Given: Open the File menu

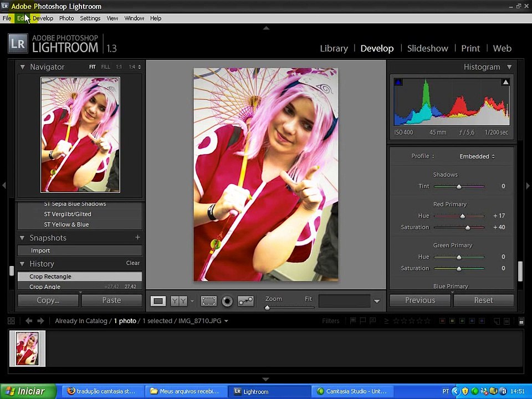Looking at the screenshot, I should pos(7,18).
